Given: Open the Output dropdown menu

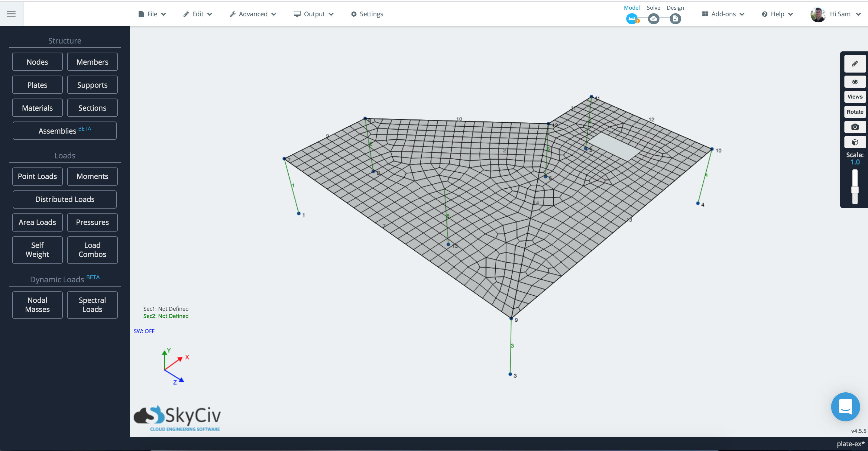Looking at the screenshot, I should point(313,14).
